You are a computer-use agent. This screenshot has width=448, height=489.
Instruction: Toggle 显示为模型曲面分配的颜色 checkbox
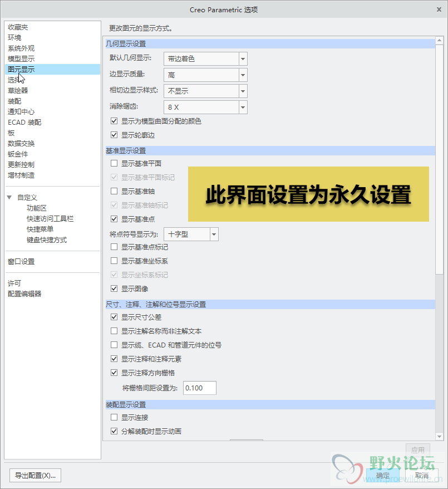pyautogui.click(x=114, y=121)
